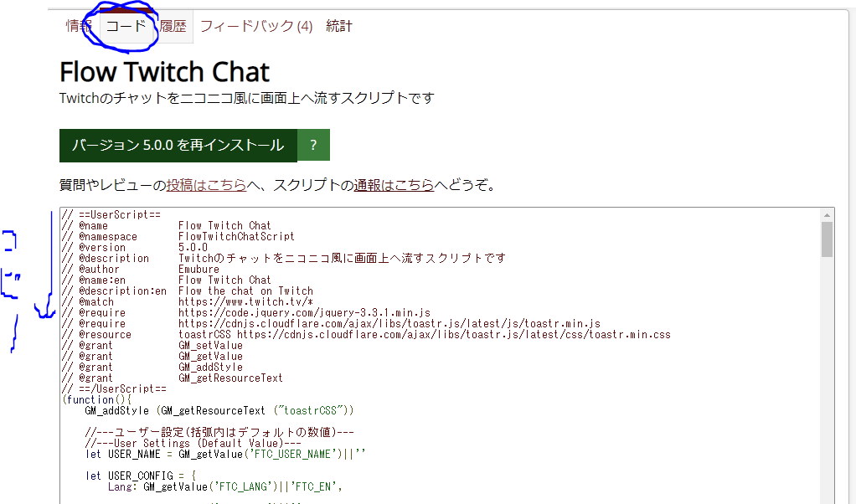856x504 pixels.
Task: Open the 情報 tab
Action: coord(79,26)
